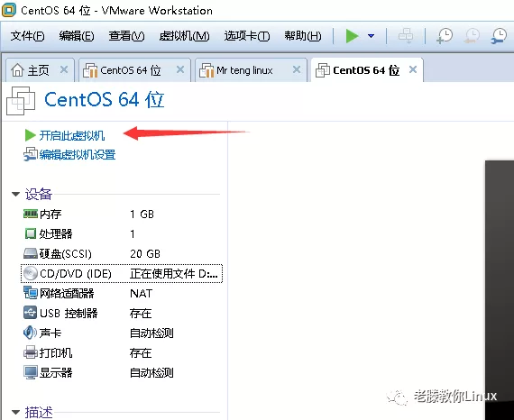
Task: Open the 编辑(E) menu
Action: click(x=77, y=36)
